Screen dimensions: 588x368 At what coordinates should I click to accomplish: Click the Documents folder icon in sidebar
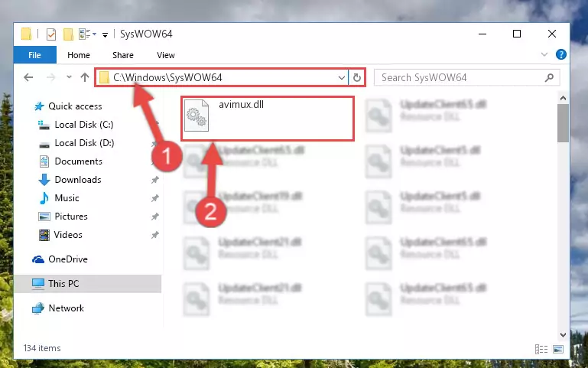[44, 161]
